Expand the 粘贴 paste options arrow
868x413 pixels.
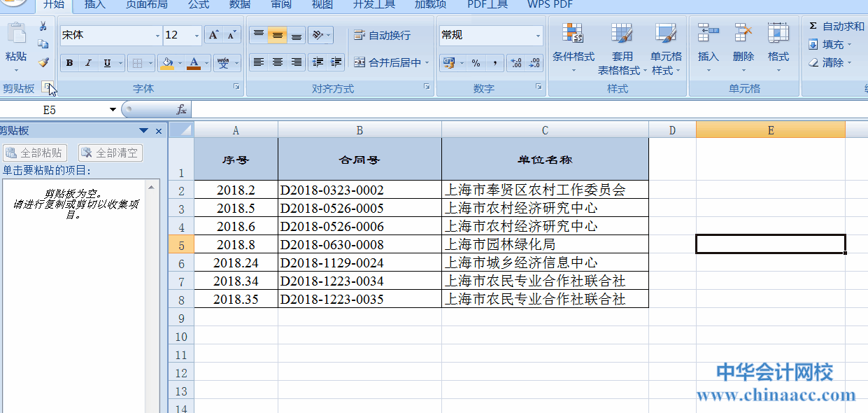coord(16,69)
